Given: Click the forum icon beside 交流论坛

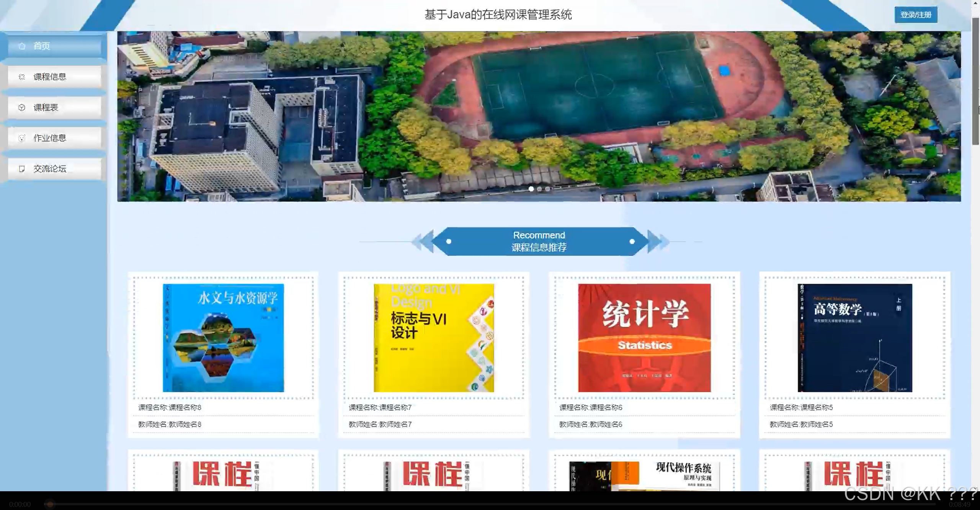Looking at the screenshot, I should (x=22, y=169).
